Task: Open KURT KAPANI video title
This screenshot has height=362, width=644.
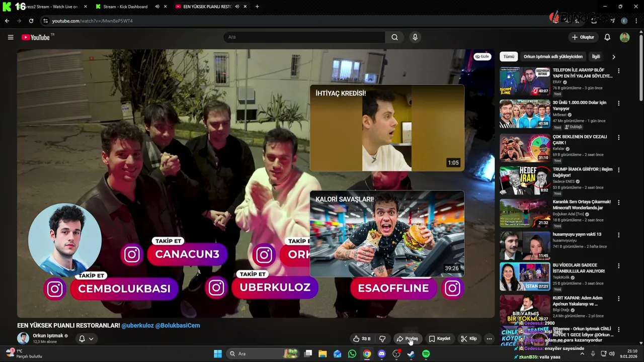Action: click(577, 301)
